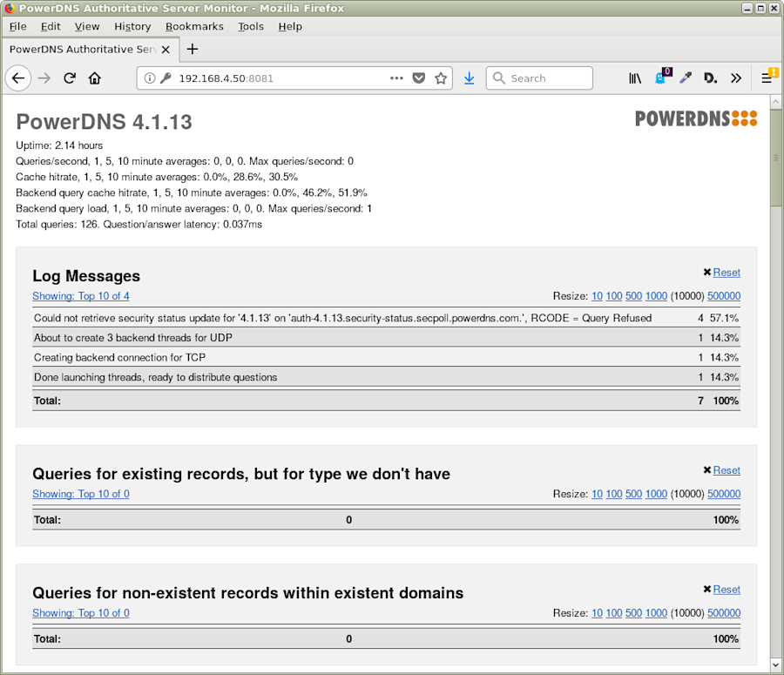Go back to previous page
Viewport: 784px width, 675px height.
tap(18, 78)
